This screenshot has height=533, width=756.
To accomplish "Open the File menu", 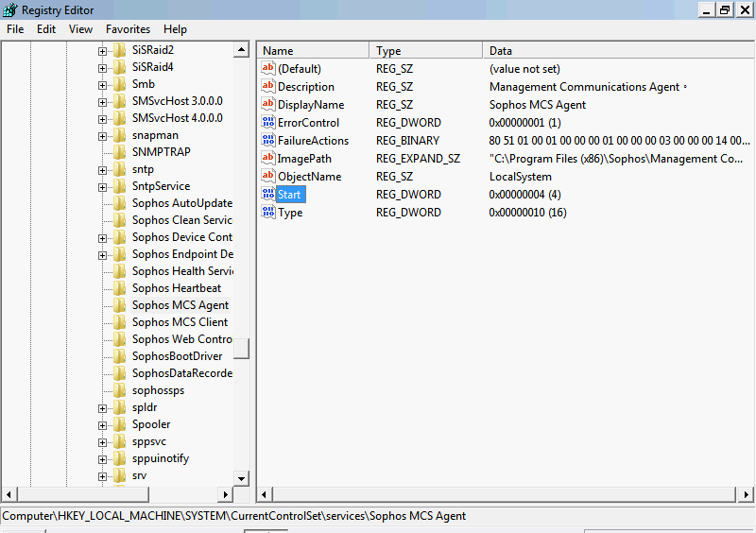I will 15,29.
